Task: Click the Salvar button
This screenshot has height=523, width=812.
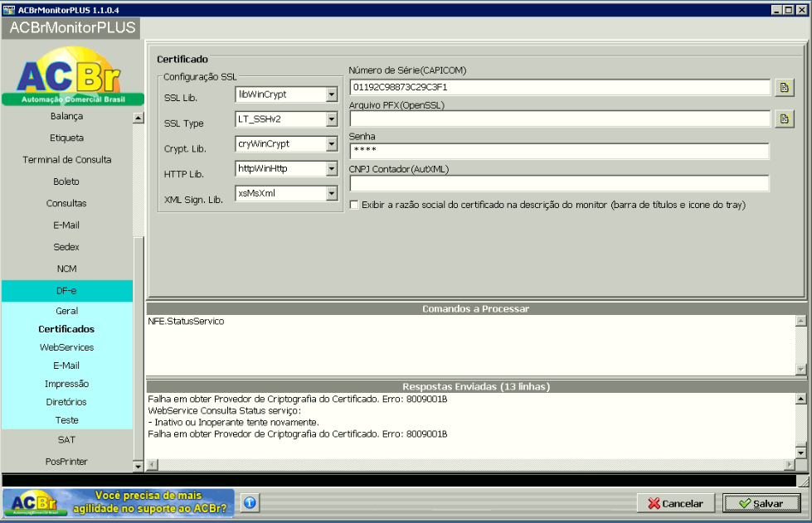Action: pyautogui.click(x=761, y=503)
